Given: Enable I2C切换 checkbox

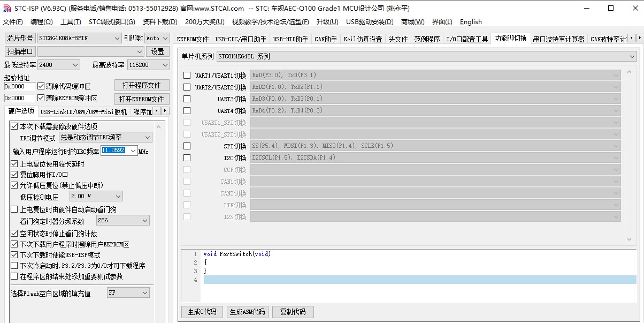Looking at the screenshot, I should point(187,158).
